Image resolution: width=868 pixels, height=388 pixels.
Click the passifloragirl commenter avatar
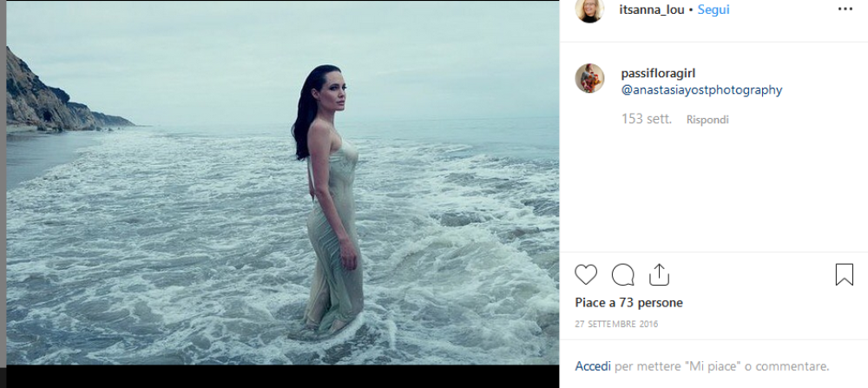tap(589, 78)
